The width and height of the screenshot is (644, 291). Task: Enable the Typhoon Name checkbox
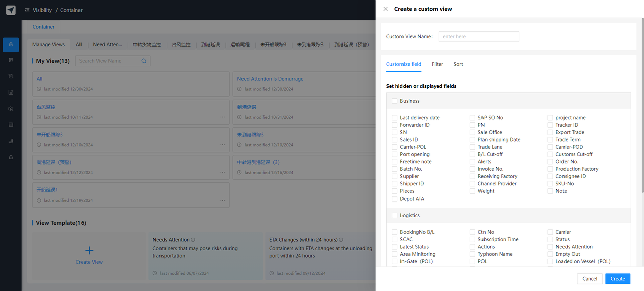point(472,254)
